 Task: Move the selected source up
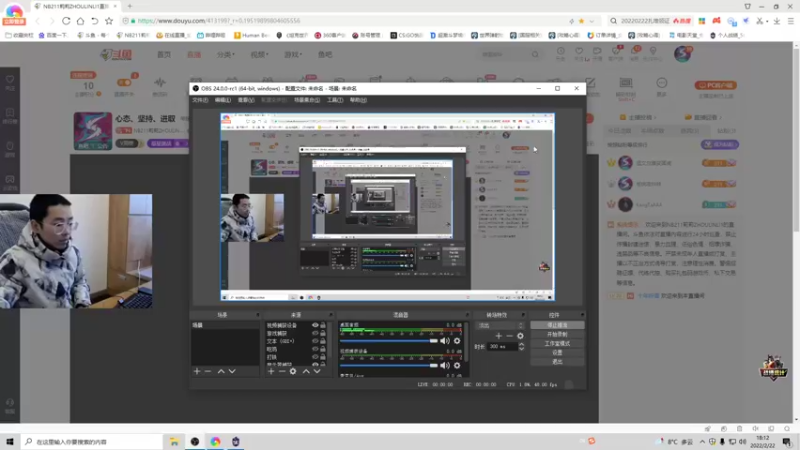[x=306, y=371]
